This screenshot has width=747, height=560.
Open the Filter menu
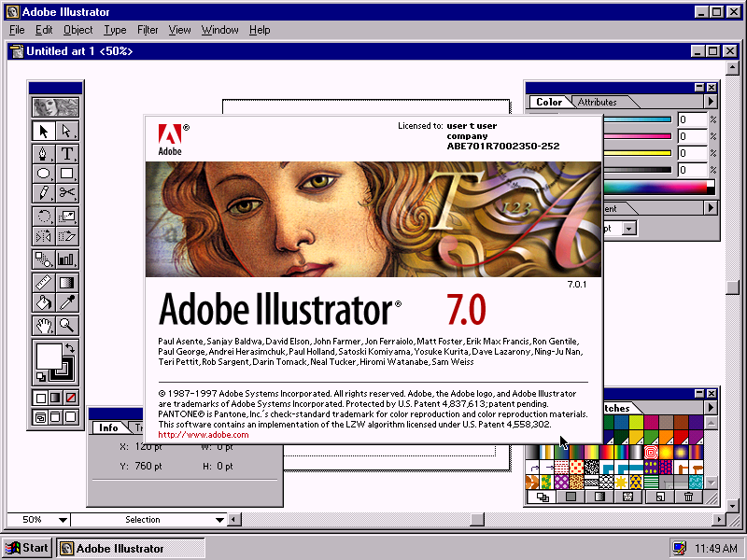(x=148, y=30)
